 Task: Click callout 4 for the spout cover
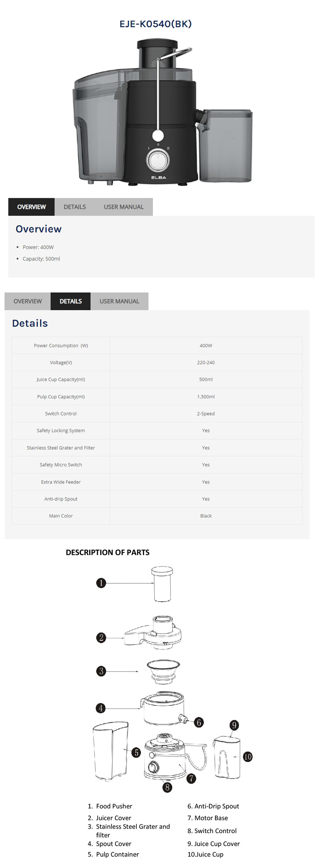click(x=101, y=708)
